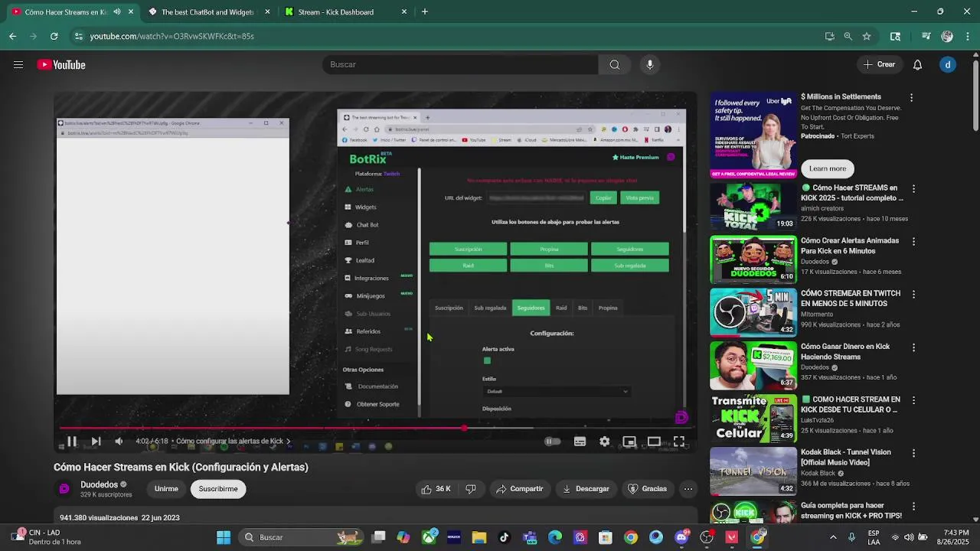This screenshot has width=980, height=551.
Task: Open a new browser tab
Action: point(425,12)
